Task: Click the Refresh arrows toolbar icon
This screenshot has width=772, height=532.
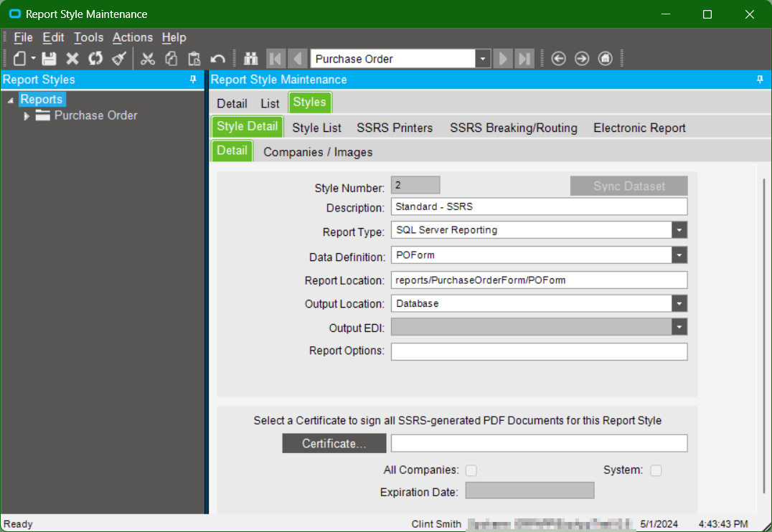Action: pos(95,59)
